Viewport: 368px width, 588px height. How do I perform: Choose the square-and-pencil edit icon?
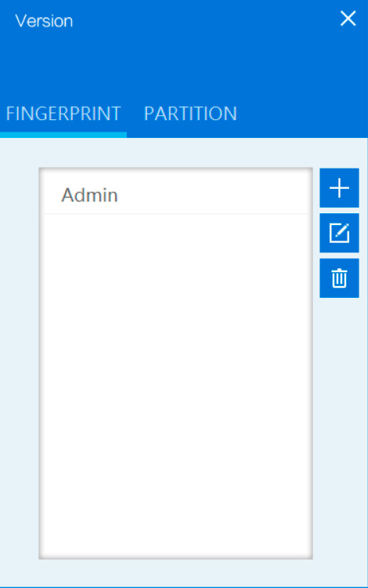[x=339, y=233]
